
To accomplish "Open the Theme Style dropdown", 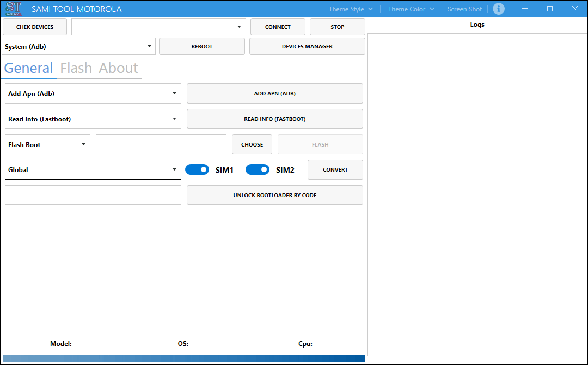I will (350, 9).
